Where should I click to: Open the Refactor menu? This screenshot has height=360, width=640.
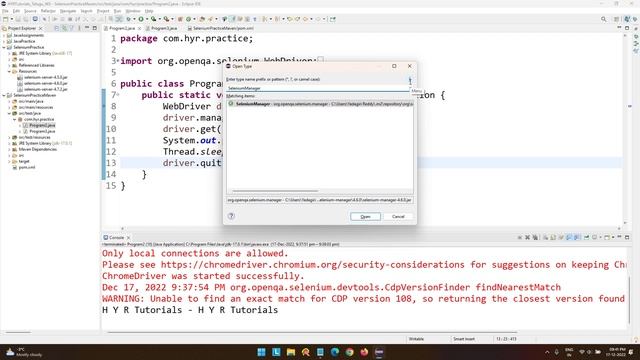pos(48,11)
